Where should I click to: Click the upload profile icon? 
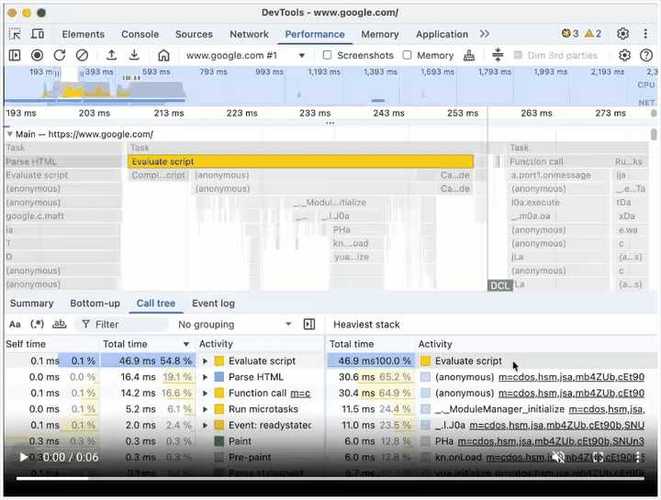click(x=111, y=55)
